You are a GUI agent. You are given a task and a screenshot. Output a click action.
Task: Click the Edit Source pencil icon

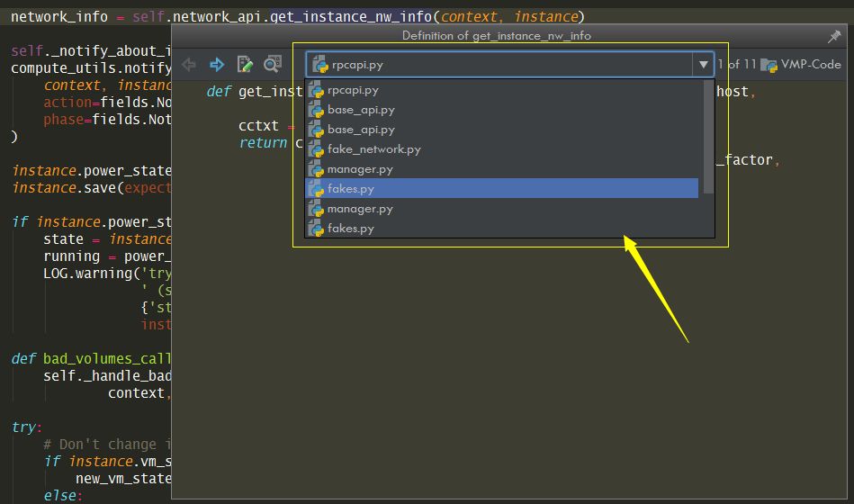(x=245, y=64)
